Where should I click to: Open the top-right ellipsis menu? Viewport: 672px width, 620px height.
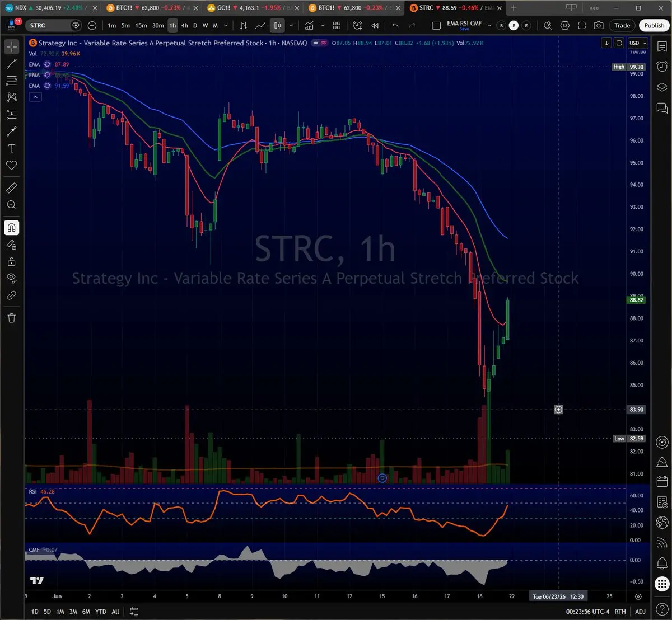pos(594,8)
